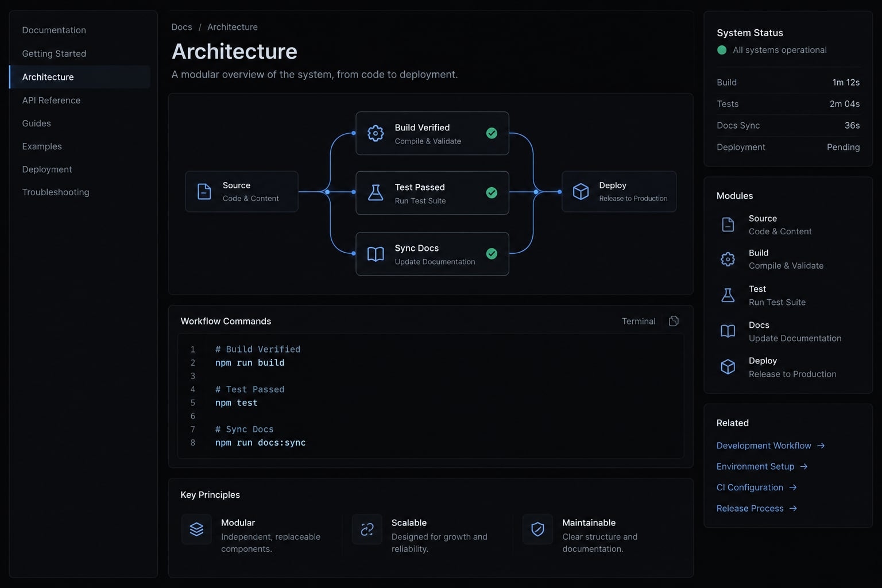Screen dimensions: 882x588
Task: Select the Docs module label in Modules
Action: tap(759, 325)
